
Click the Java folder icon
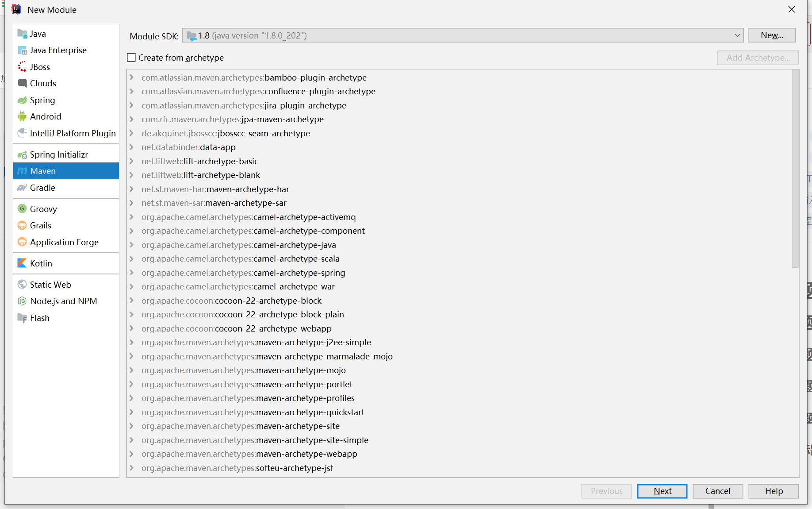[x=22, y=34]
